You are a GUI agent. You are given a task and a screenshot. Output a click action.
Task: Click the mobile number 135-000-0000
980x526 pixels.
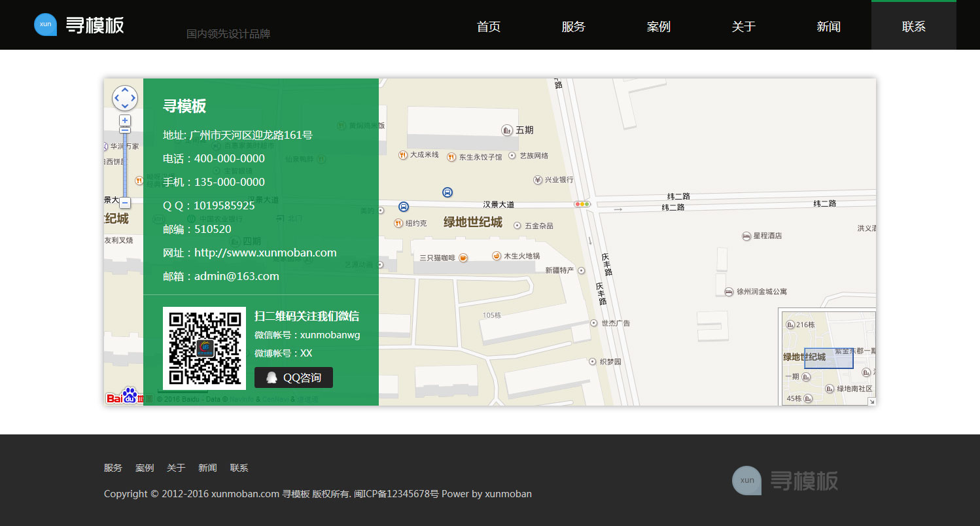pyautogui.click(x=230, y=182)
